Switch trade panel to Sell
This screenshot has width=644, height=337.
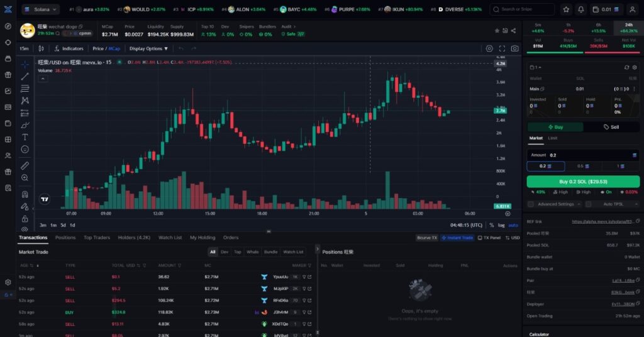point(611,127)
